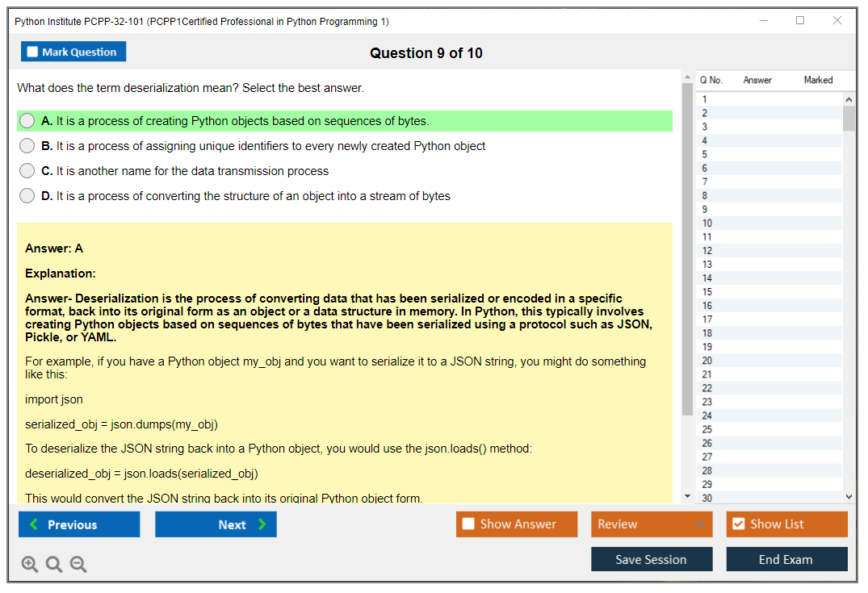The width and height of the screenshot is (868, 593).
Task: Select answer option D radio button
Action: pyautogui.click(x=27, y=196)
